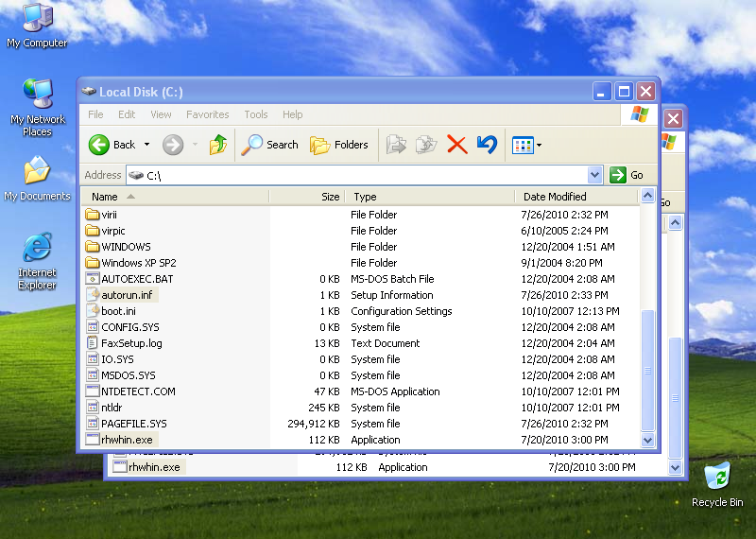Image resolution: width=756 pixels, height=539 pixels.
Task: Close the back Explorer window
Action: 674,118
